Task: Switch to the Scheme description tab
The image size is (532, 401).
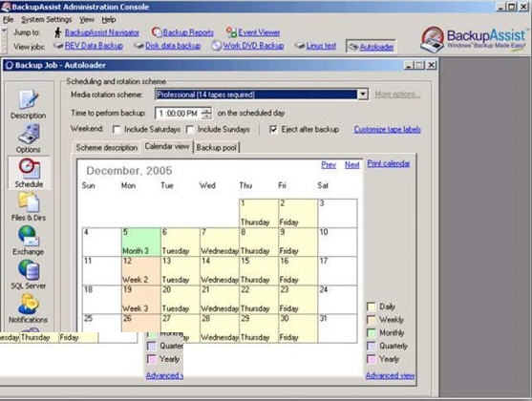Action: tap(107, 148)
